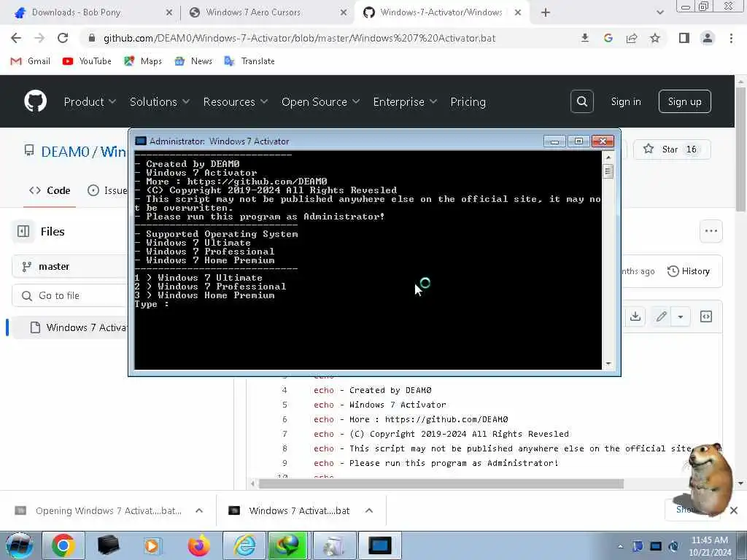
Task: Click the install/download page icon in address bar
Action: [x=585, y=38]
